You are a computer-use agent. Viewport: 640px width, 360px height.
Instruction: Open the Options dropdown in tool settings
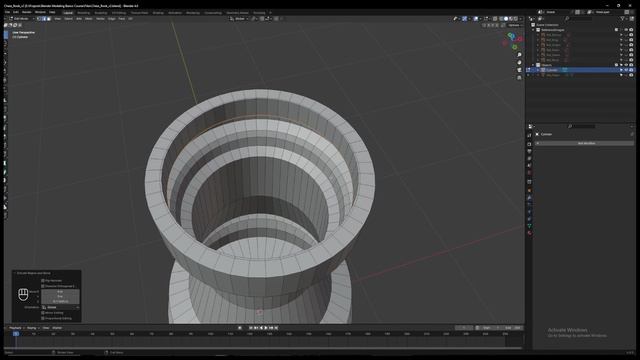coord(515,25)
